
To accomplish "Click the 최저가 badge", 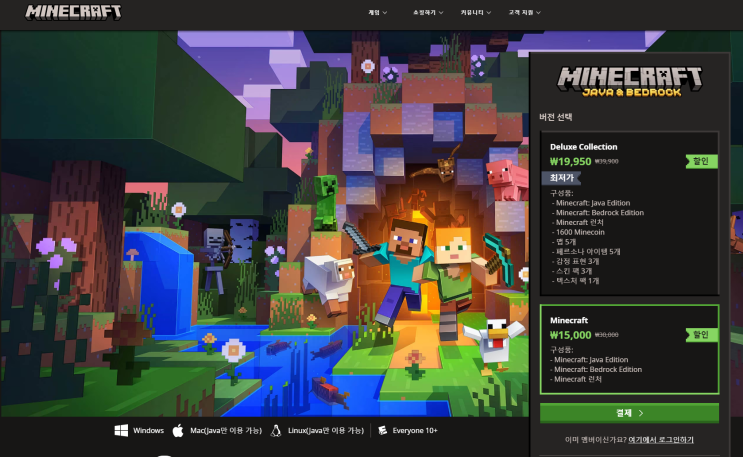I will 561,178.
